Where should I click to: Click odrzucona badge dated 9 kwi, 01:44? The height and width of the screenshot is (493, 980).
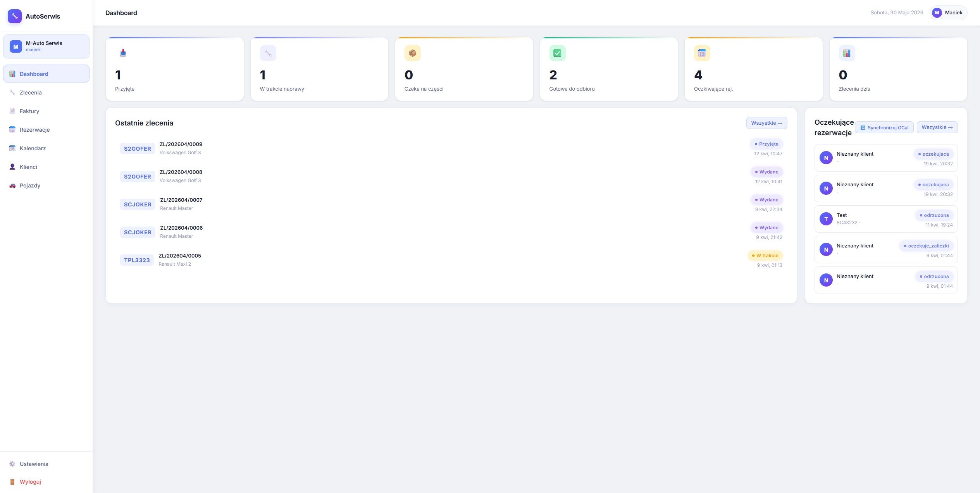click(x=934, y=277)
